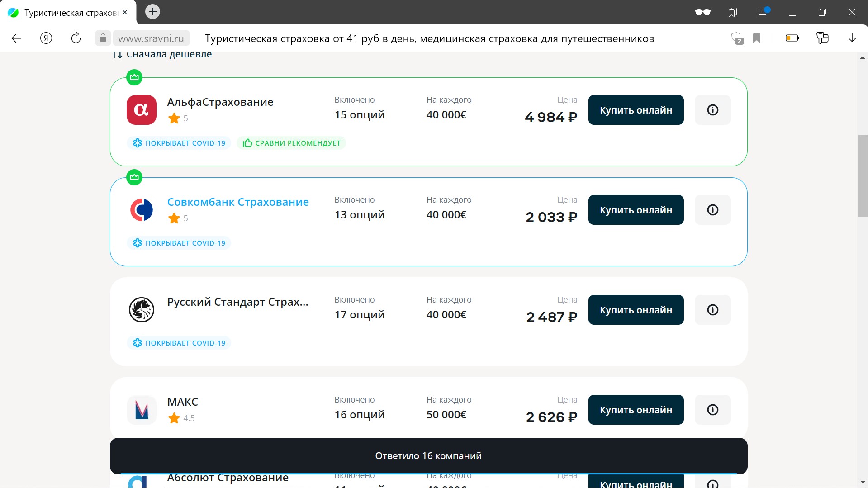This screenshot has width=868, height=488.
Task: Open the Совкомбанк Страхование link
Action: click(x=238, y=202)
